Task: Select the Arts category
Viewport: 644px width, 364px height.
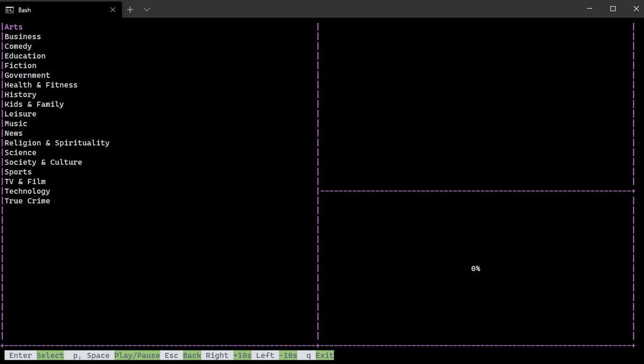Action: point(13,27)
